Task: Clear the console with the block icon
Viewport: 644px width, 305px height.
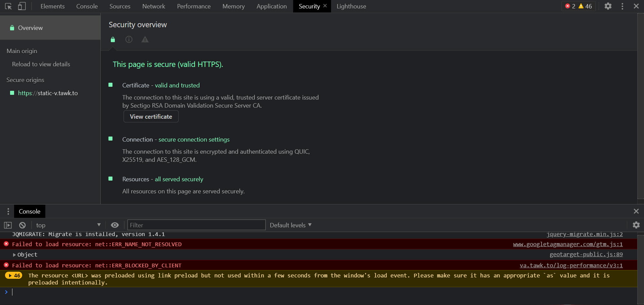Action: click(22, 225)
